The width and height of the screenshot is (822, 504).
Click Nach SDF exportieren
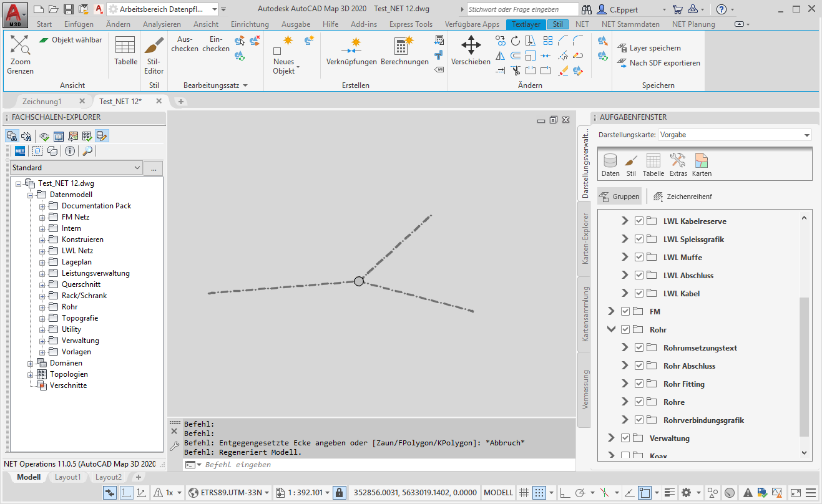(x=658, y=63)
